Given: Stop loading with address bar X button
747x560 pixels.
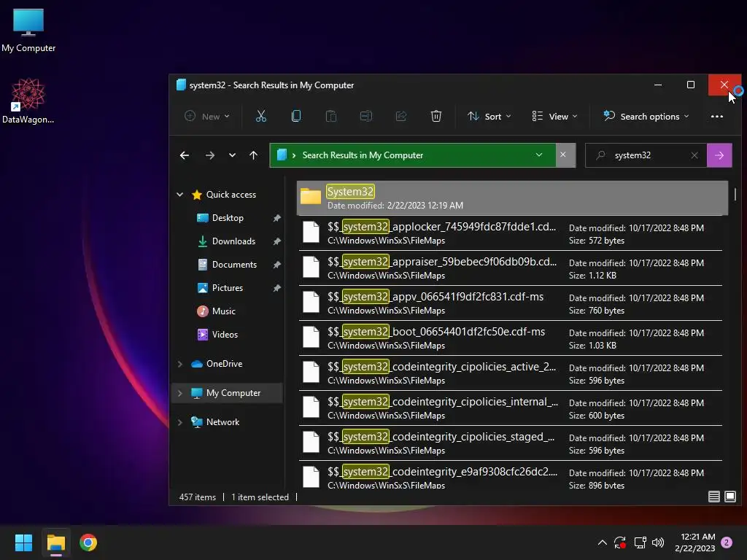Looking at the screenshot, I should pyautogui.click(x=563, y=155).
